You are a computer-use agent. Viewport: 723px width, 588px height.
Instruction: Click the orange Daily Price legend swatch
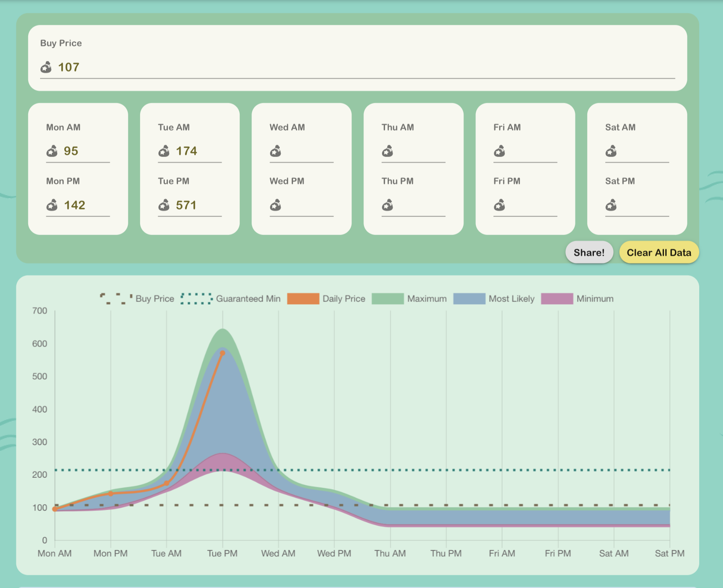pos(303,299)
